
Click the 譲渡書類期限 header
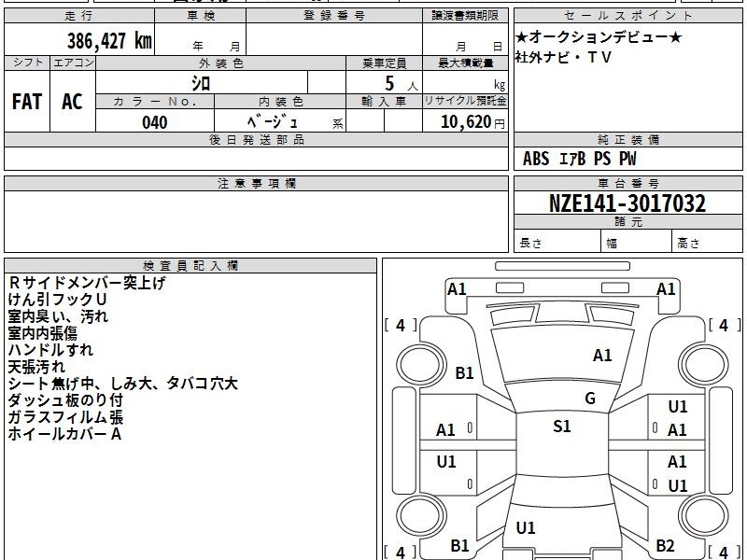[x=465, y=16]
